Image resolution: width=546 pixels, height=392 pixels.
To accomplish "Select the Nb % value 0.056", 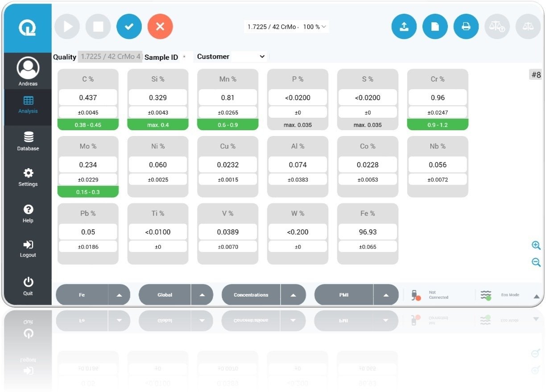I will 438,165.
